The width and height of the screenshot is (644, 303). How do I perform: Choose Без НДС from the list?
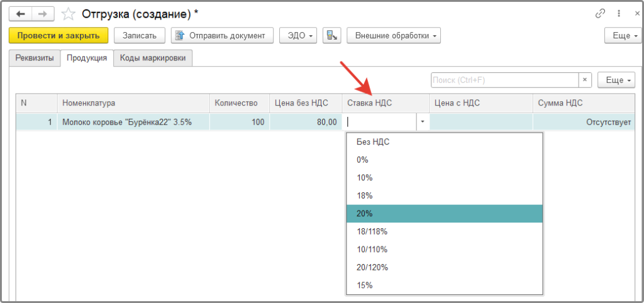(x=444, y=142)
